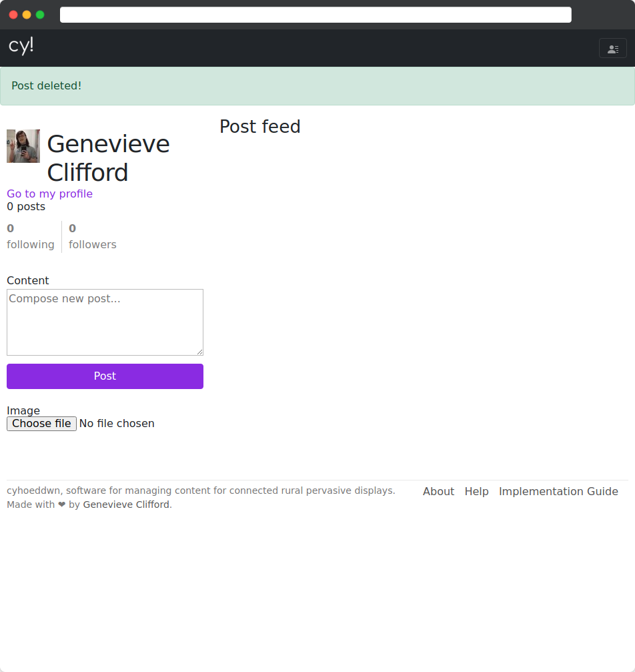Click the Genevieve Clifford footer link
Image resolution: width=635 pixels, height=672 pixels.
[x=126, y=505]
